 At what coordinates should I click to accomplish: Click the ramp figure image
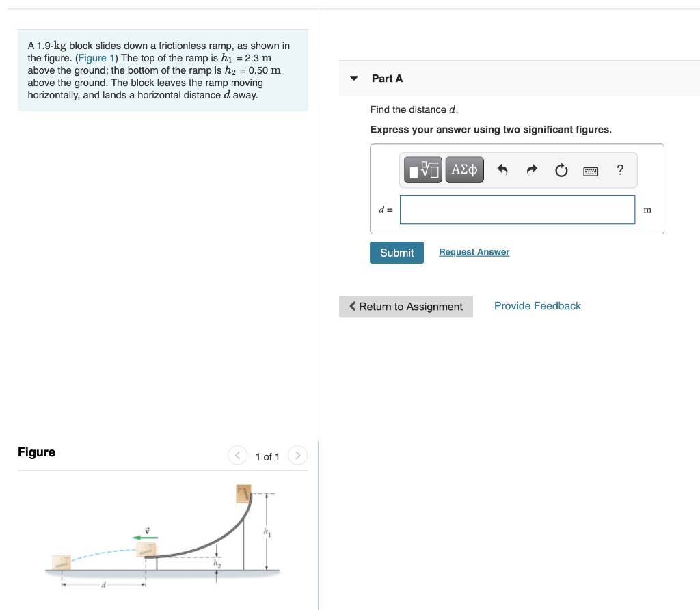(164, 540)
